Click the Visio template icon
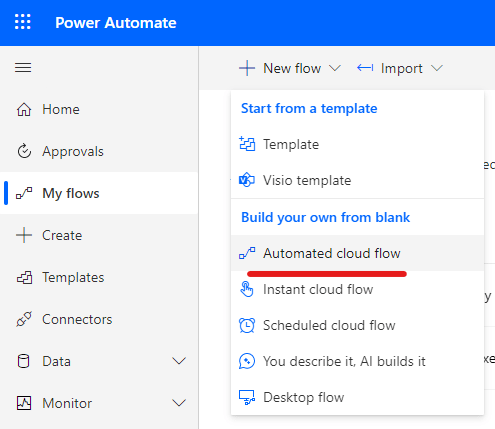This screenshot has height=429, width=495. coord(247,180)
